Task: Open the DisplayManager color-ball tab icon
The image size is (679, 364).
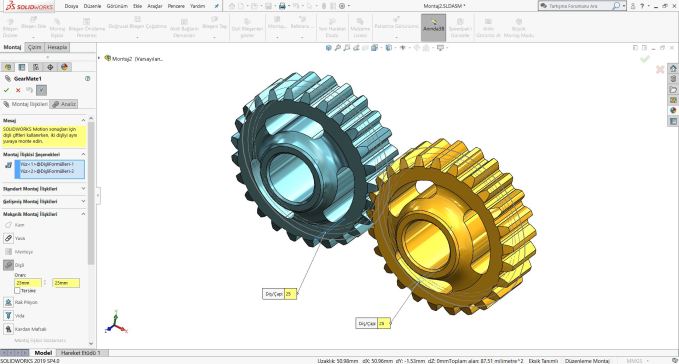Action: [65, 67]
